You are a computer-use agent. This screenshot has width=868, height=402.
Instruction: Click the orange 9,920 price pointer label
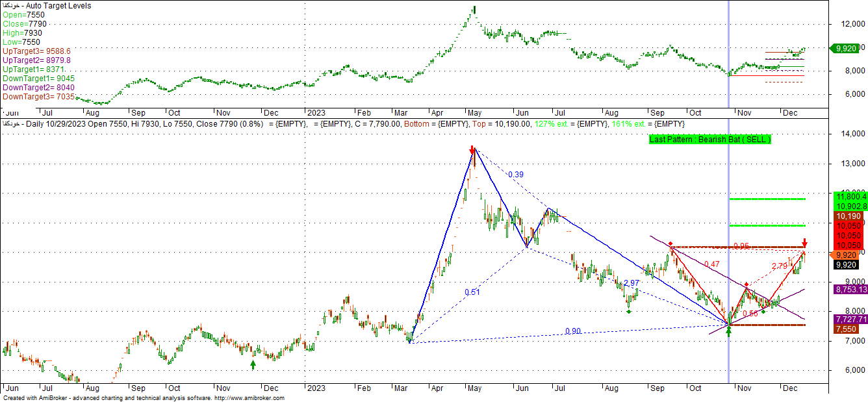845,255
